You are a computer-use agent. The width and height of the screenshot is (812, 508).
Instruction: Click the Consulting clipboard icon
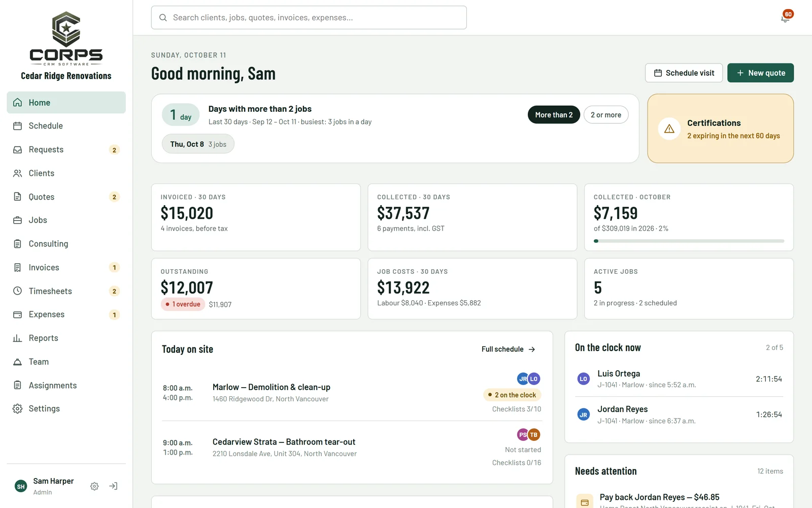coord(17,244)
